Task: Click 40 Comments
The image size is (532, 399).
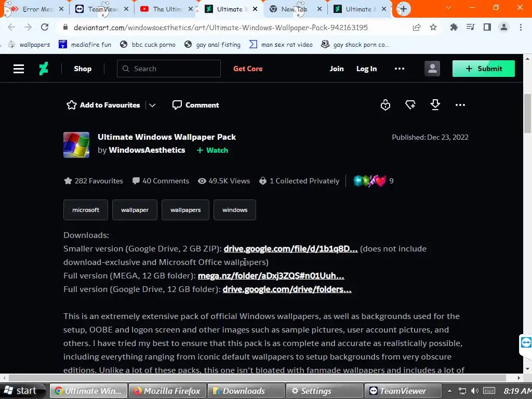Action: [161, 181]
